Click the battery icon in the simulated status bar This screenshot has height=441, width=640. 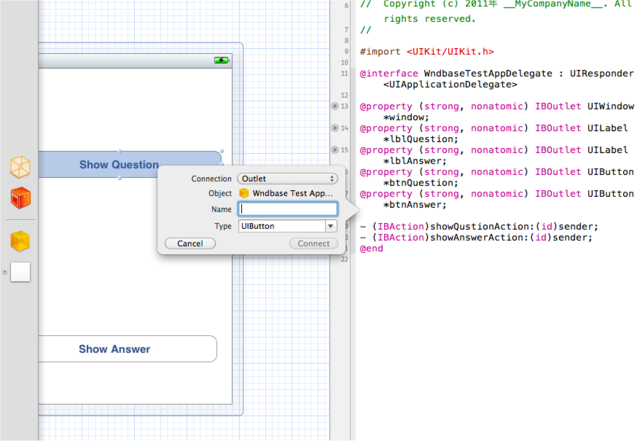pyautogui.click(x=222, y=60)
